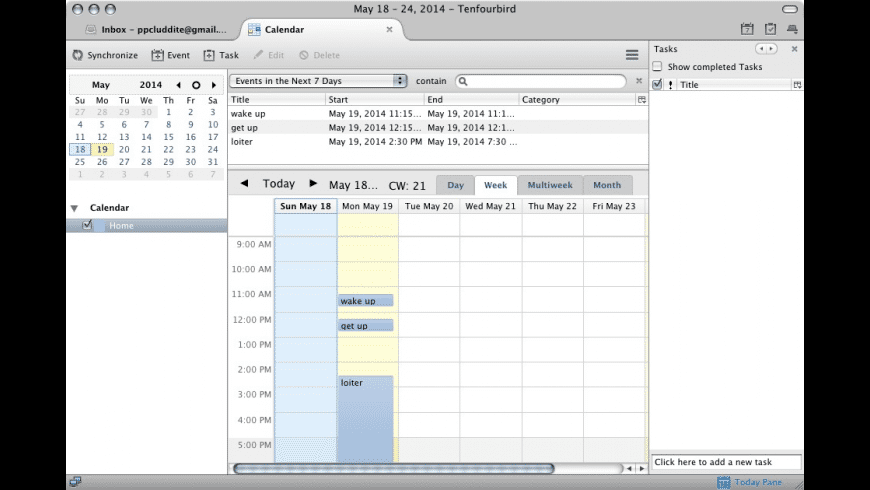Screen dimensions: 870x490
Task: Click Fri May 23 day header
Action: point(614,206)
